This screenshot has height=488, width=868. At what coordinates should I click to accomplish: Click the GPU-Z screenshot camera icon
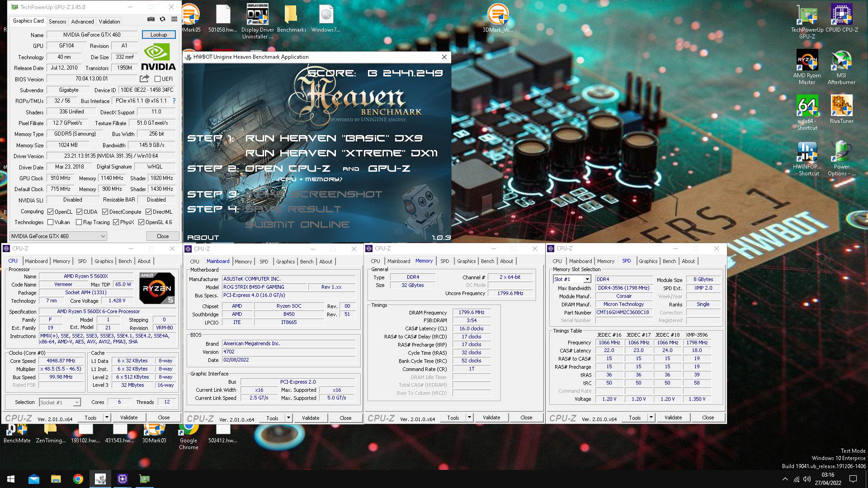(151, 19)
